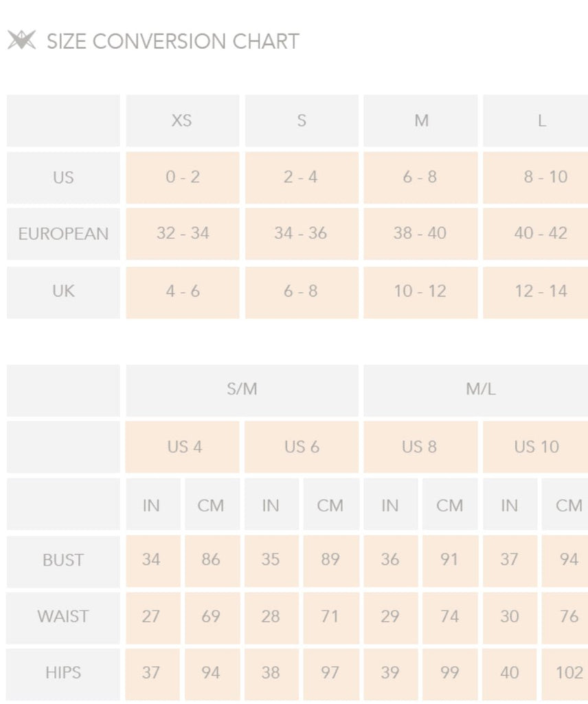Viewport: 588px width, 704px height.
Task: Click the US 4 size cell
Action: click(x=183, y=447)
